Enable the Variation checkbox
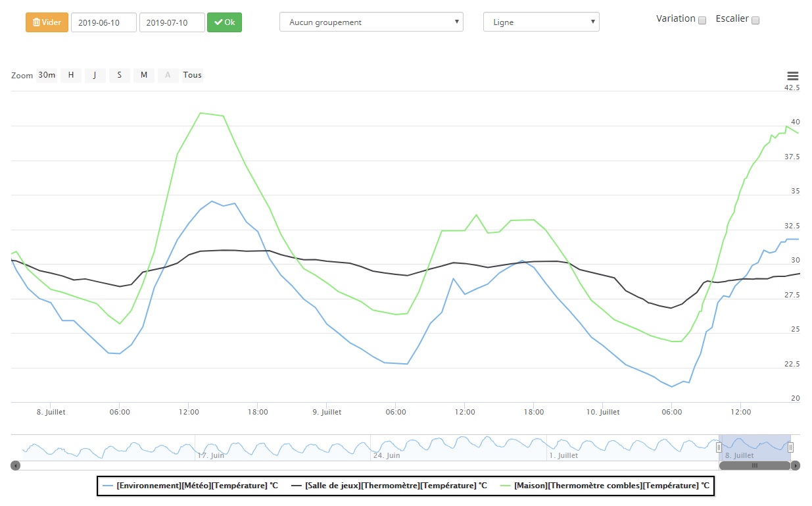The height and width of the screenshot is (506, 812). tap(702, 20)
